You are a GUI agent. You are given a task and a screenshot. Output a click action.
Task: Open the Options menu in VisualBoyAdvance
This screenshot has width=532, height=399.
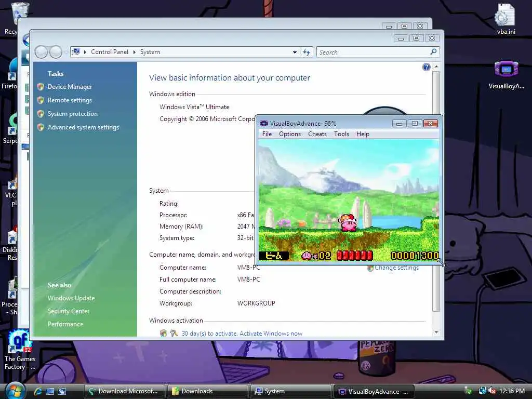[x=290, y=134]
